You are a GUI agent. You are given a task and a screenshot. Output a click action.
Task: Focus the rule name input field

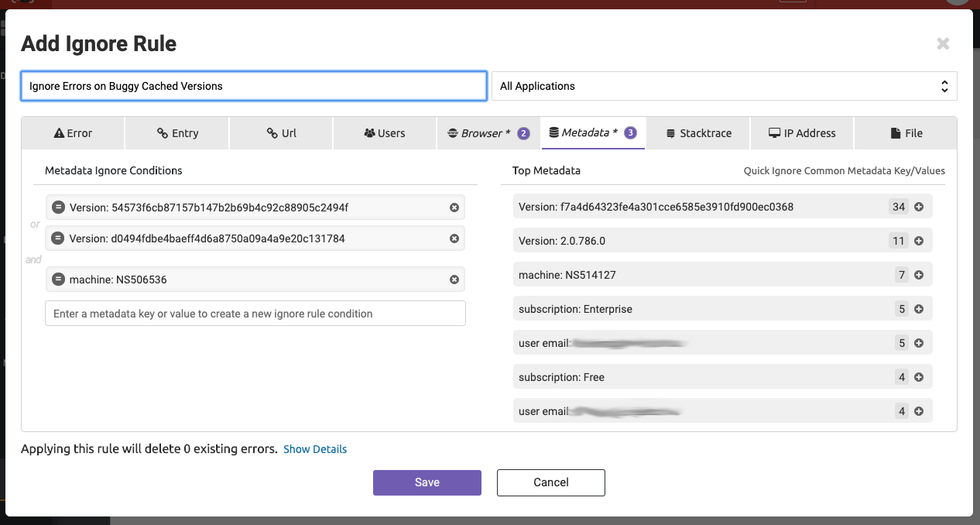tap(254, 86)
